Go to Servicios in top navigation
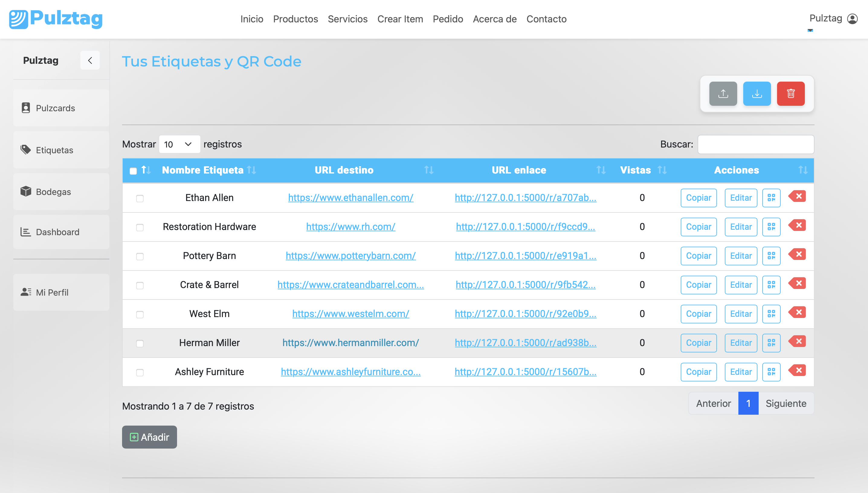The image size is (868, 493). 347,19
